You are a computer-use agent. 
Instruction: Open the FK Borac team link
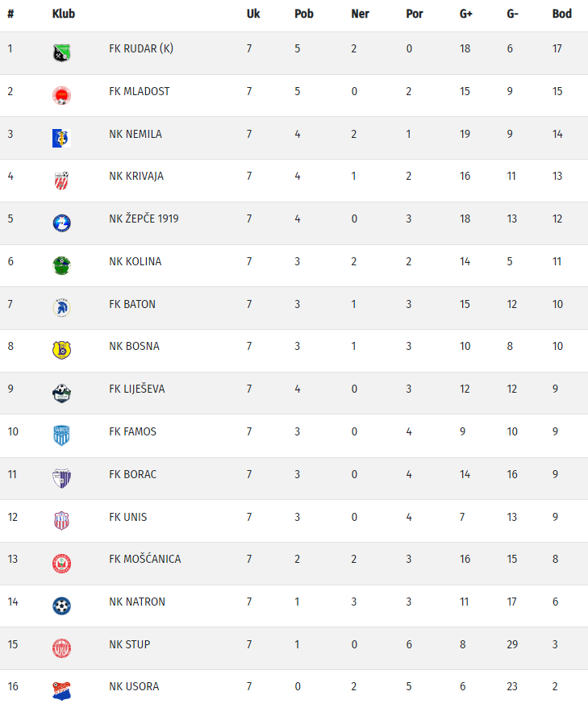[x=132, y=474]
